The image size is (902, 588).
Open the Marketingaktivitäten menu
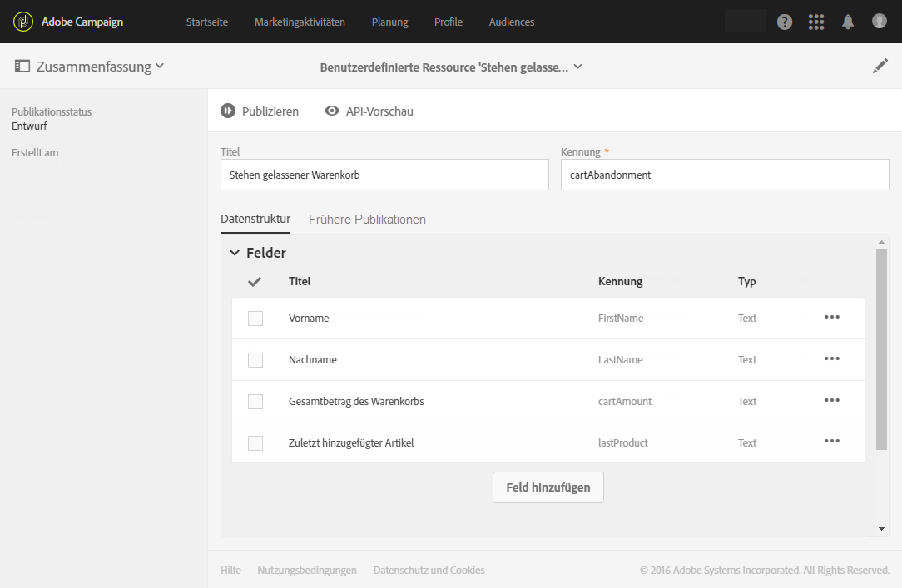coord(300,22)
